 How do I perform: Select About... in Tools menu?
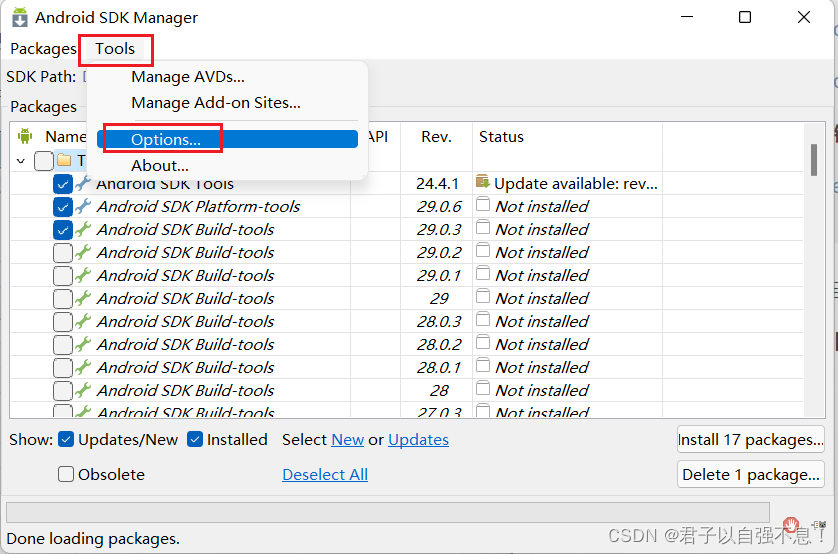pos(160,166)
